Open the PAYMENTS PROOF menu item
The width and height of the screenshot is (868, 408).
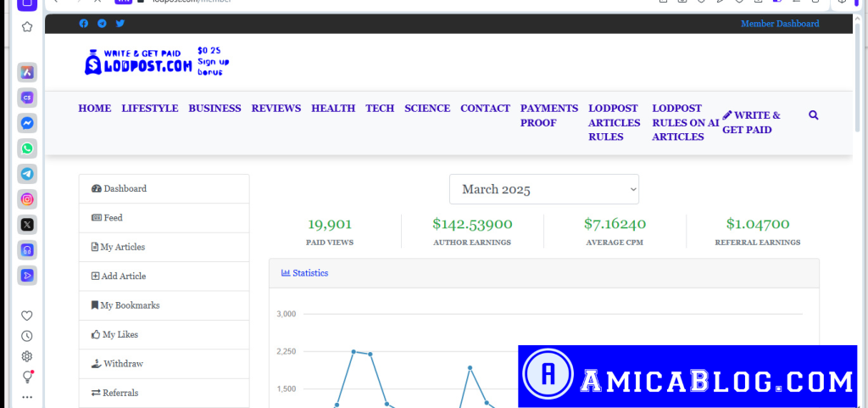coord(548,115)
